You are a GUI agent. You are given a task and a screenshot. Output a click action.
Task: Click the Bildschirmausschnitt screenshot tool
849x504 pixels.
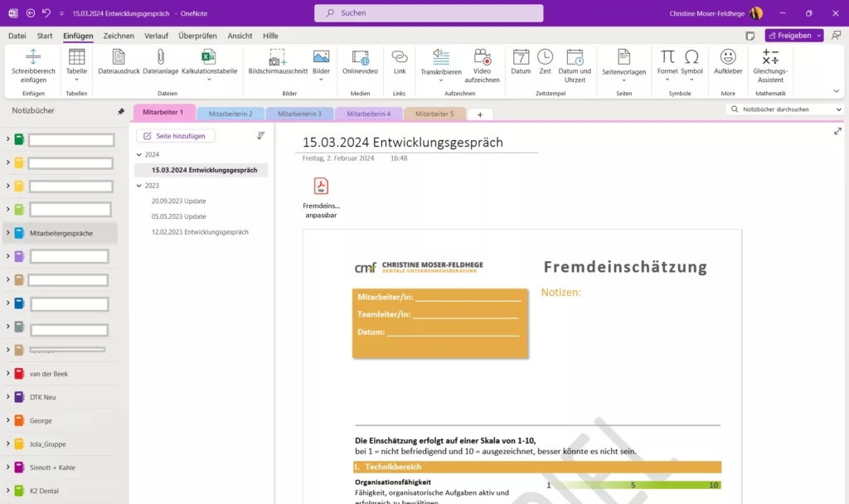277,57
